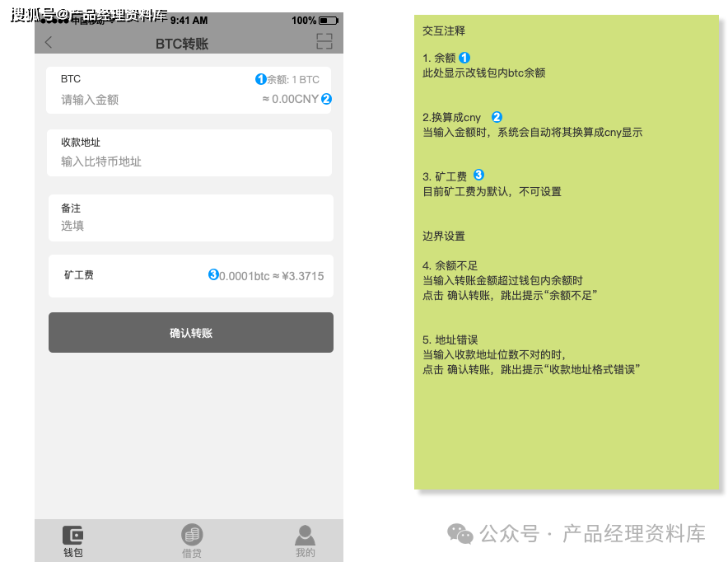Tap the BTC currency label
The height and width of the screenshot is (562, 728).
(71, 79)
